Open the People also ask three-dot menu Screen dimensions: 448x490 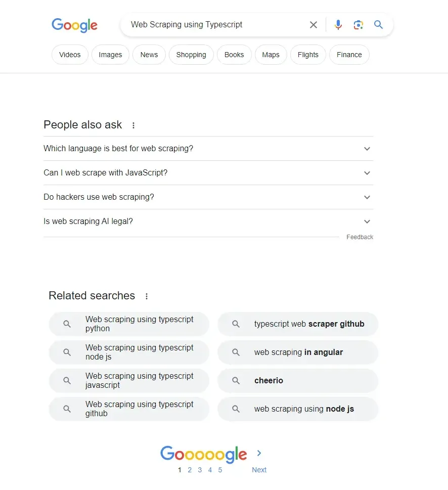click(133, 125)
